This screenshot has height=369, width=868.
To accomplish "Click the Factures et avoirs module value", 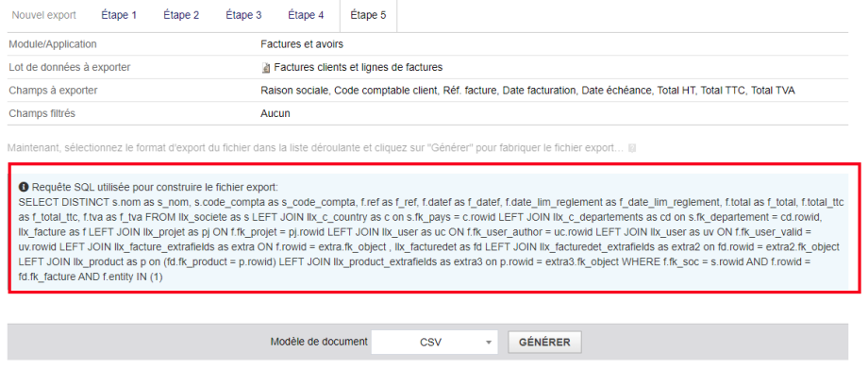I will pyautogui.click(x=302, y=43).
